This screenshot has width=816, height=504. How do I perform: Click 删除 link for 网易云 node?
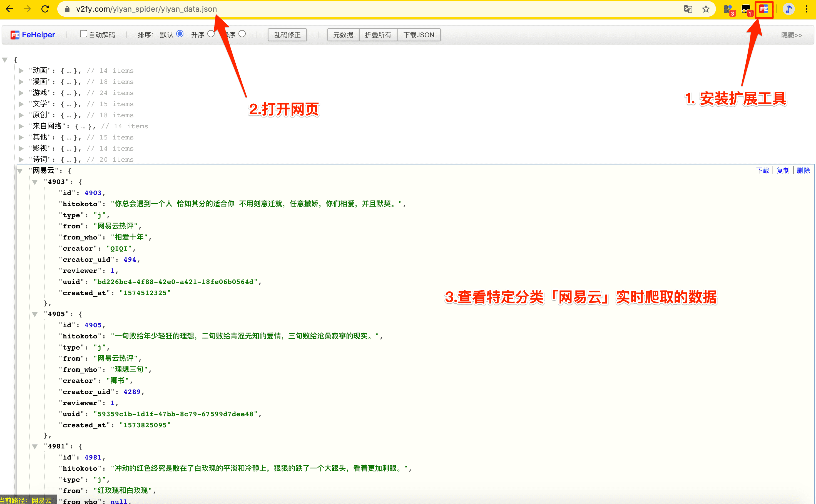point(803,170)
